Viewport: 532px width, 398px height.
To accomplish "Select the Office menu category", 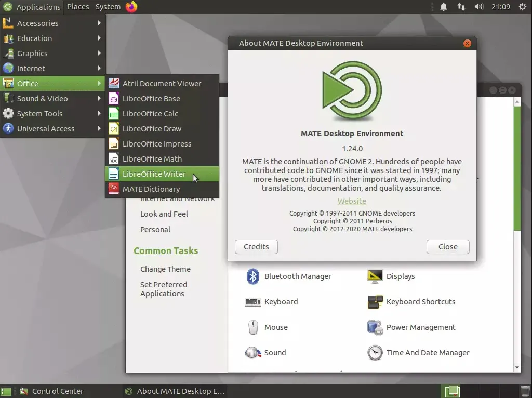I will pyautogui.click(x=53, y=84).
